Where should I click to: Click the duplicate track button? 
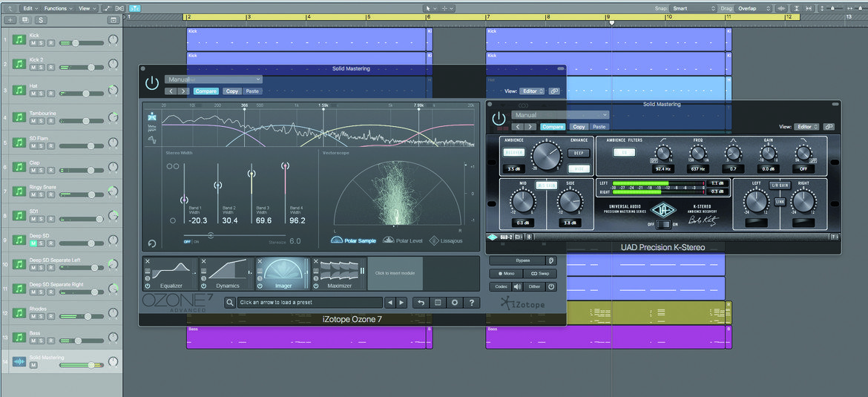point(25,20)
